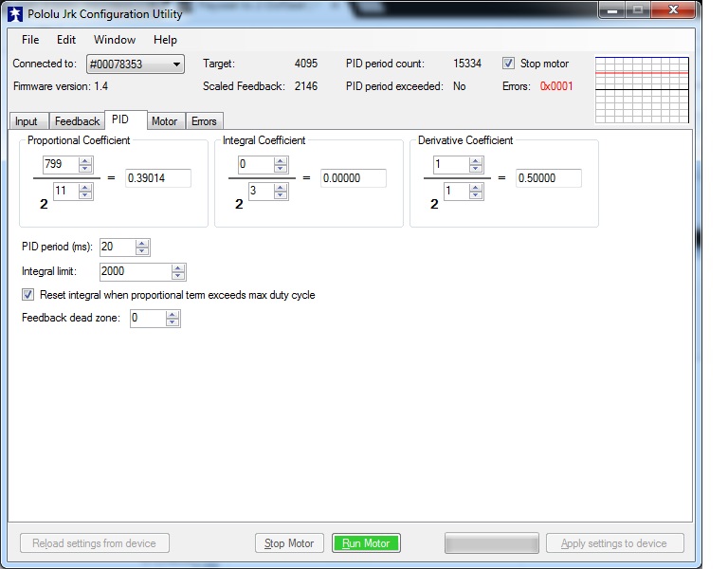Click the Stop Motor button
The width and height of the screenshot is (728, 569).
289,543
